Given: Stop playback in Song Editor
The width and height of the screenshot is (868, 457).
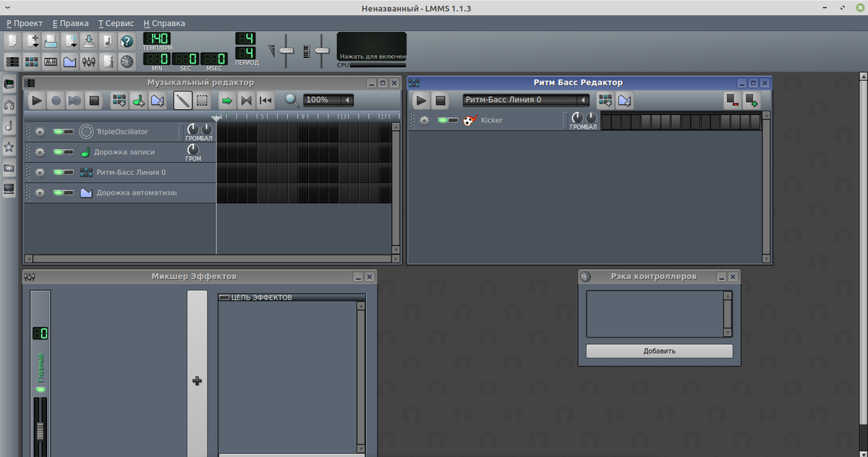Looking at the screenshot, I should tap(93, 101).
